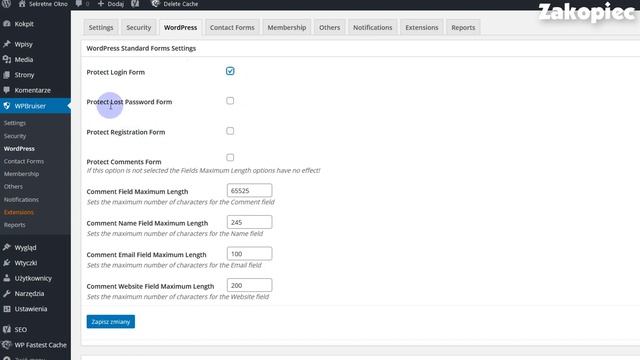Viewport: 640px width, 360px height.
Task: Click the Comment Name Field Maximum Length input
Action: (x=249, y=222)
